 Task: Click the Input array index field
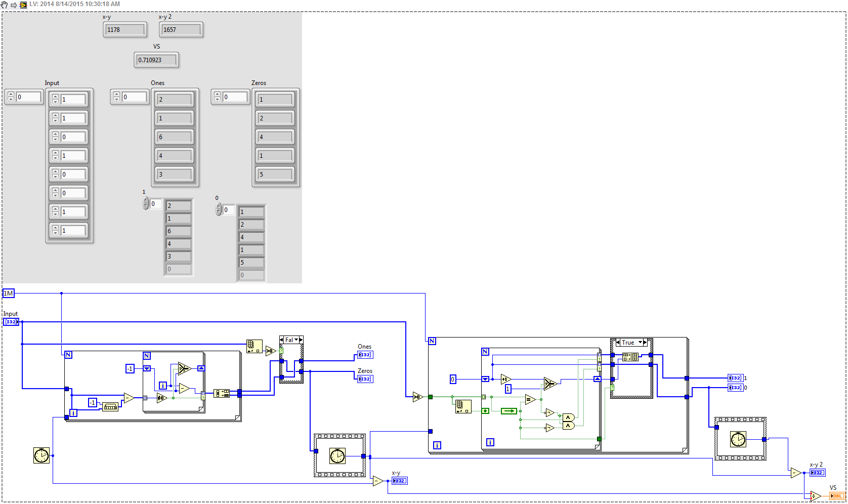[28, 97]
